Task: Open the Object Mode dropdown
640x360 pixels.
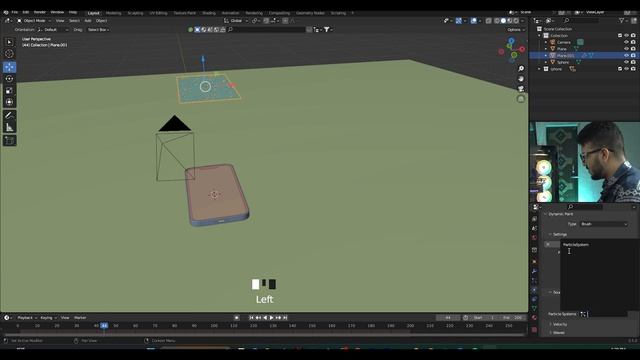Action: (x=34, y=20)
